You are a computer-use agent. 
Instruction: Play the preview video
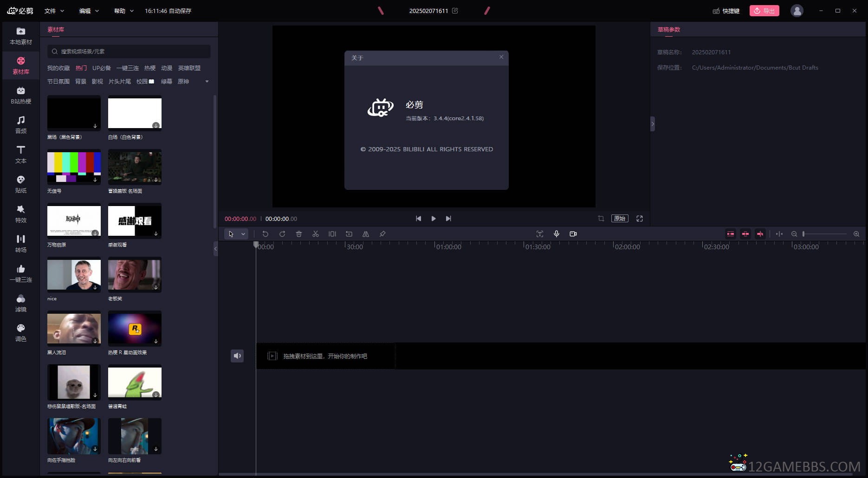434,219
